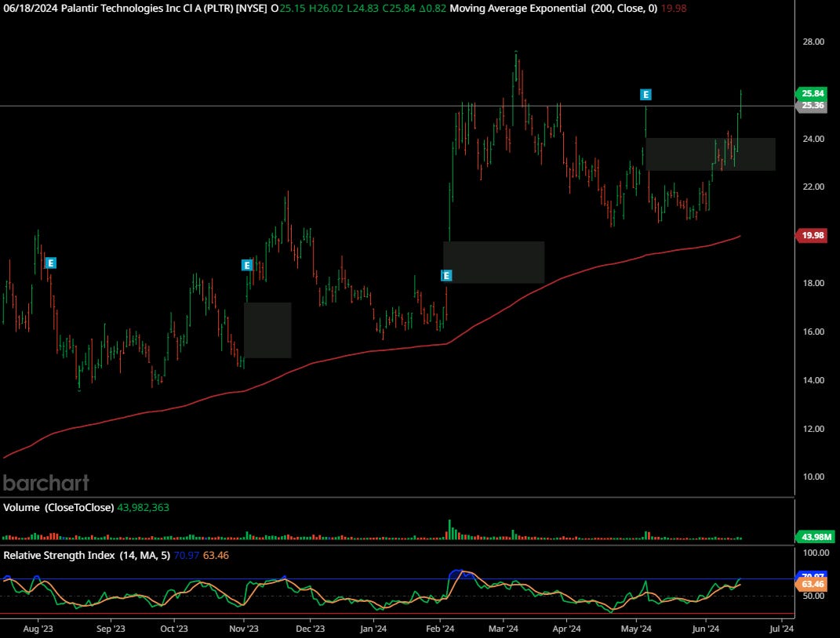
Task: Click the red 19.98 EMA value in header
Action: coord(674,9)
